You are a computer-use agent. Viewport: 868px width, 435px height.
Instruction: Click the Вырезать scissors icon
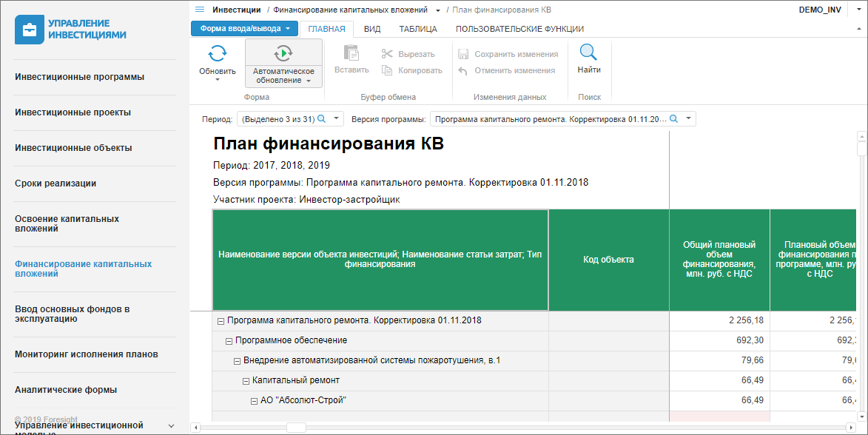click(x=387, y=54)
